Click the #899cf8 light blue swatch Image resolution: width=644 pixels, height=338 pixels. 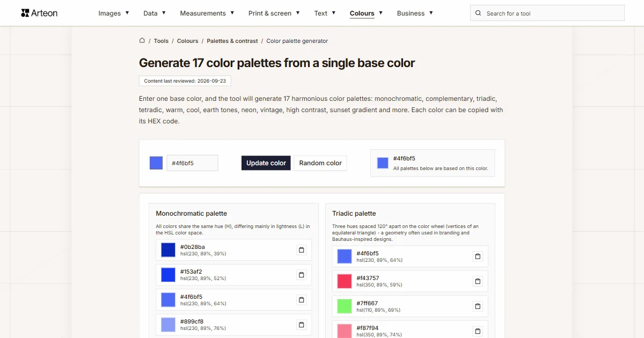(x=168, y=325)
